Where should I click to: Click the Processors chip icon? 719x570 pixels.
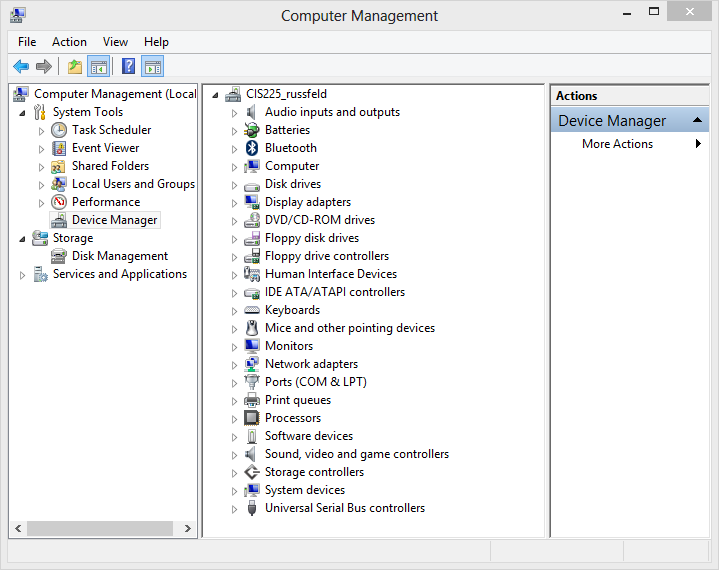(x=253, y=418)
